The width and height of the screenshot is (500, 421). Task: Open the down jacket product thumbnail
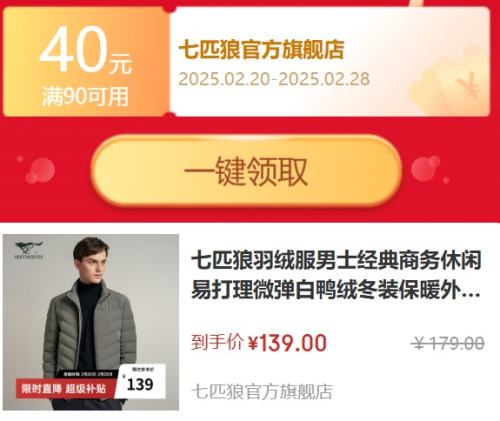(x=91, y=322)
